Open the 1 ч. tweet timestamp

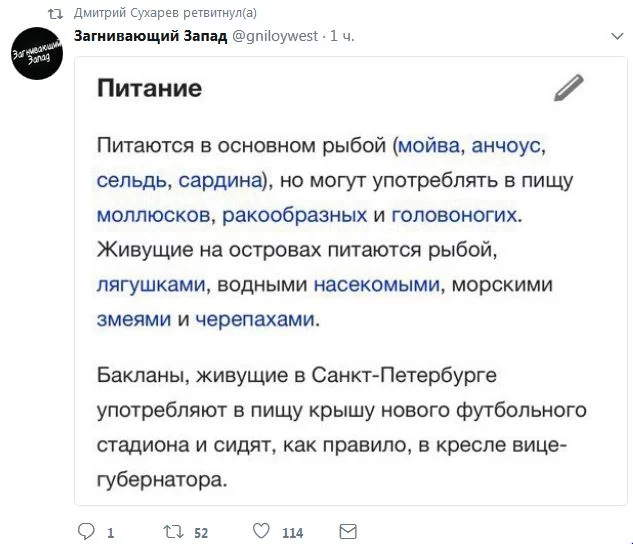pyautogui.click(x=342, y=36)
